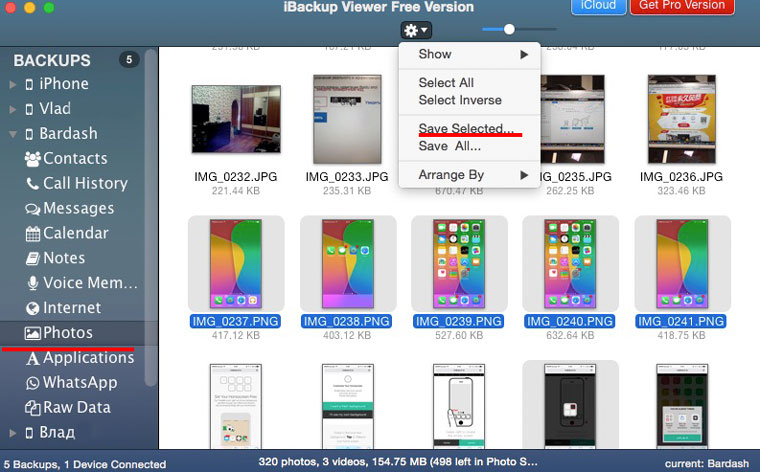760x472 pixels.
Task: Expand the iPhone backup tree
Action: click(x=12, y=84)
